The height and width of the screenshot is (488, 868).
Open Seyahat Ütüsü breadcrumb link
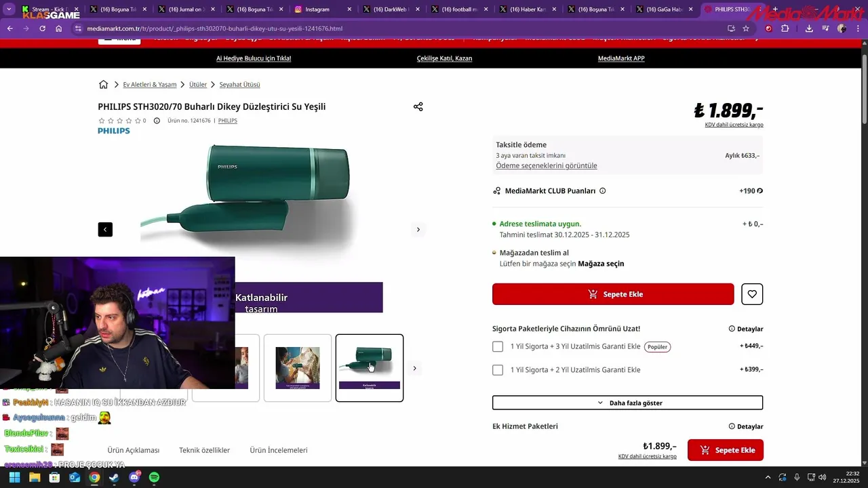click(239, 85)
